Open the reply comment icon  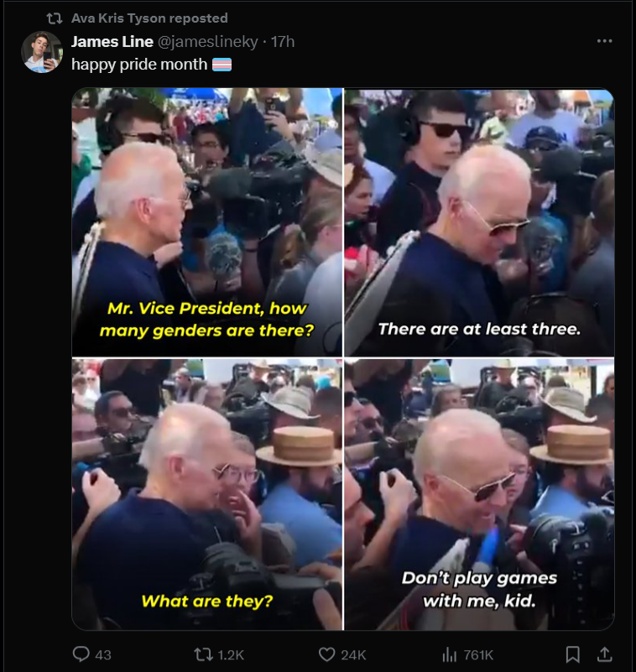[x=81, y=654]
